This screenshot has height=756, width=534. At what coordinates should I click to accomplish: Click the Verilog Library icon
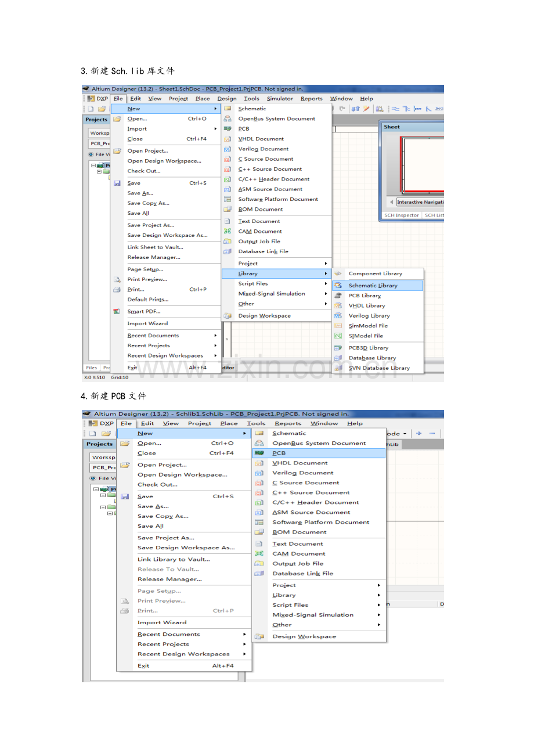[x=338, y=316]
